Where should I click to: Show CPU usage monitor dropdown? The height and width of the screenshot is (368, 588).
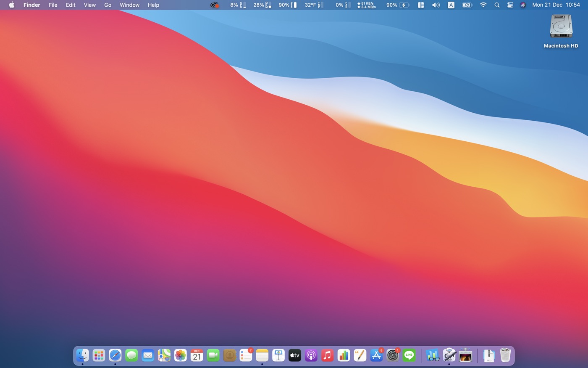pyautogui.click(x=238, y=5)
